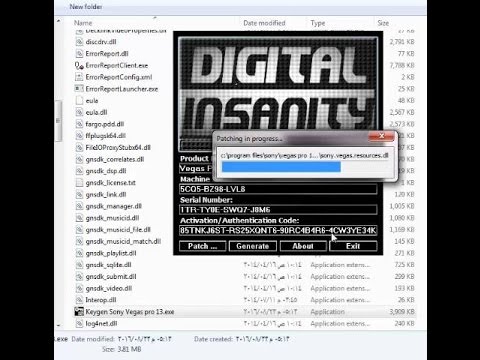Click the Application type cell of the Keygen row

tap(327, 312)
